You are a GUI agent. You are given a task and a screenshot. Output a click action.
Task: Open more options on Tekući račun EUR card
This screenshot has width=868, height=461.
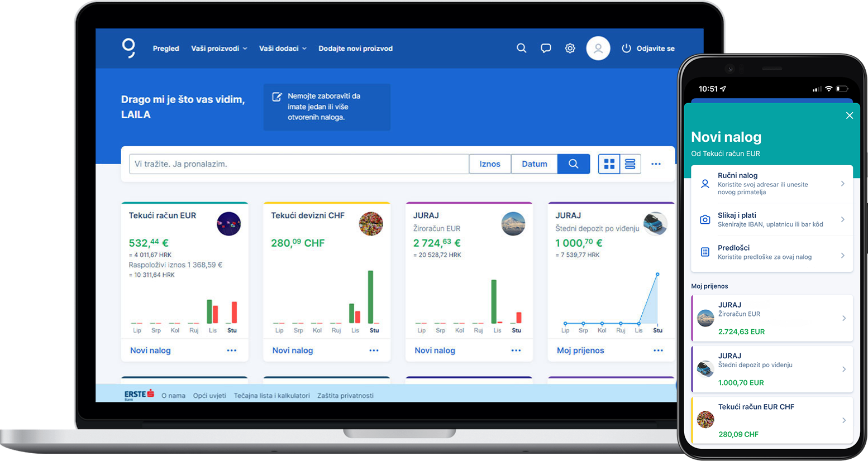tap(231, 350)
